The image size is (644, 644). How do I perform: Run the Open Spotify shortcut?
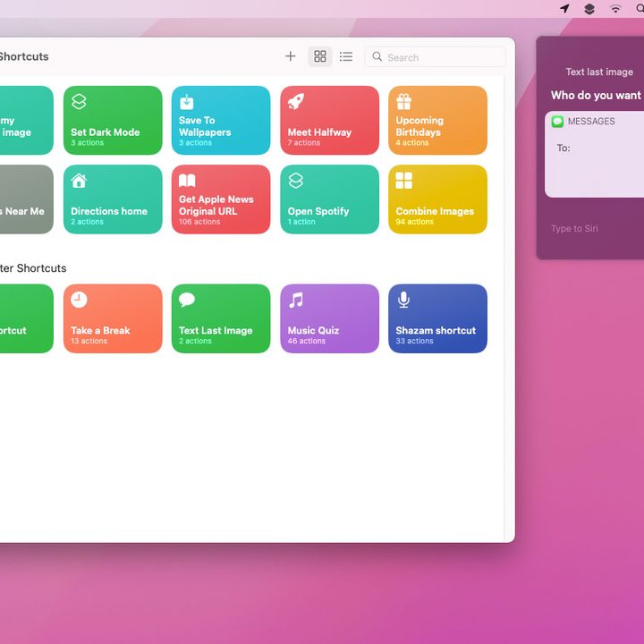pyautogui.click(x=330, y=199)
